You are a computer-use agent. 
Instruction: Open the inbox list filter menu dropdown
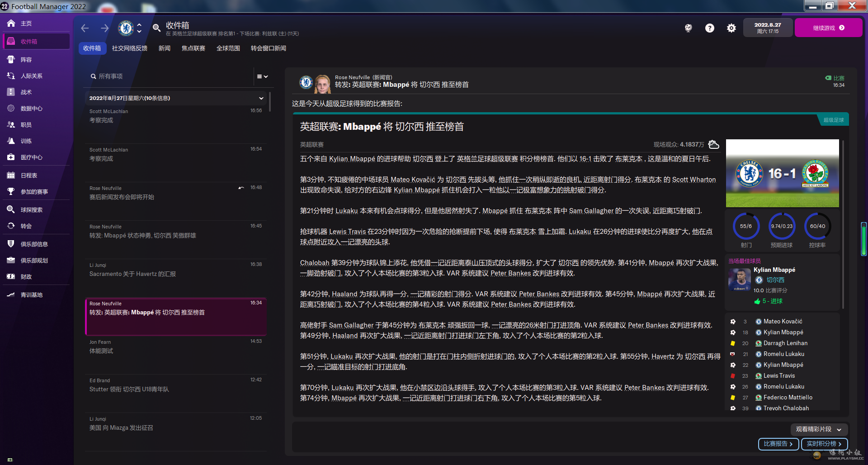pos(262,76)
